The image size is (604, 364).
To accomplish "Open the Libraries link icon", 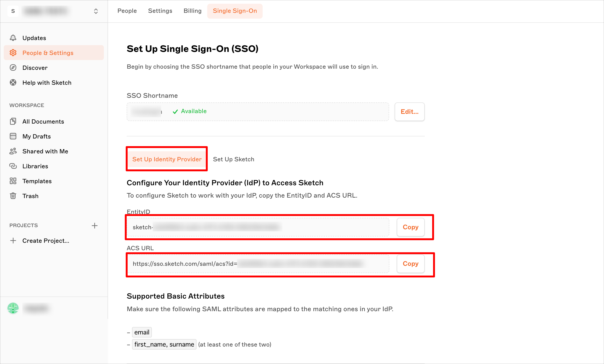I will pos(13,166).
